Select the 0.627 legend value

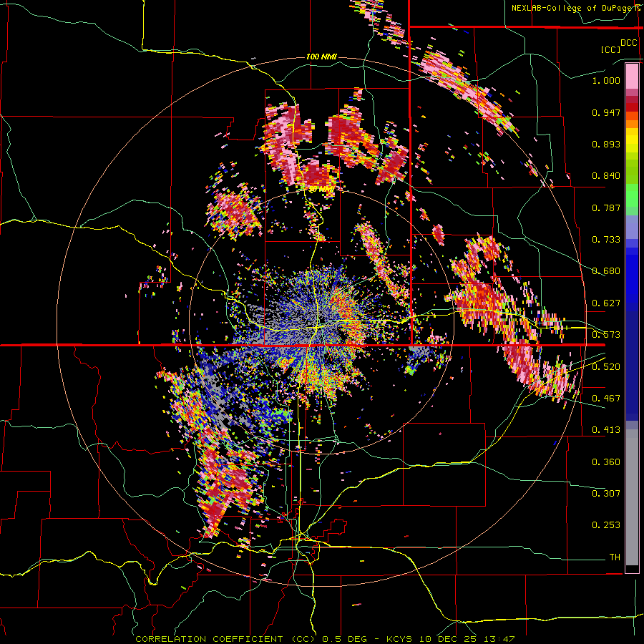click(606, 303)
